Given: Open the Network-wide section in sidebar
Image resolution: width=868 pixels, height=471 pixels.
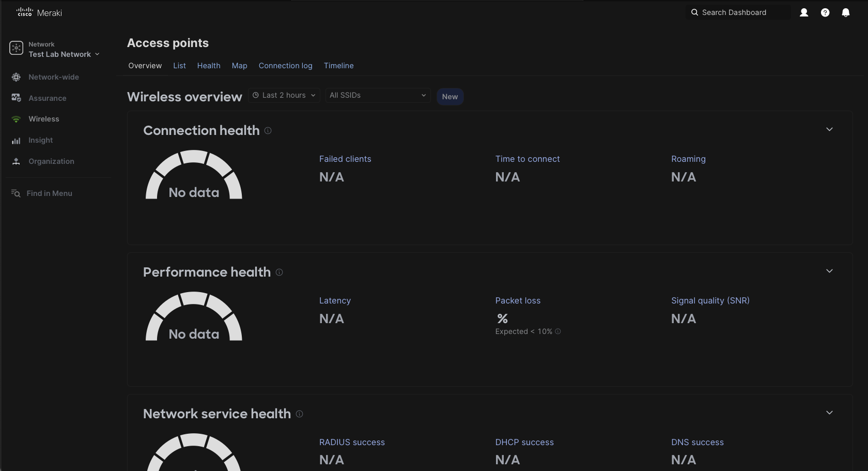Looking at the screenshot, I should tap(54, 77).
